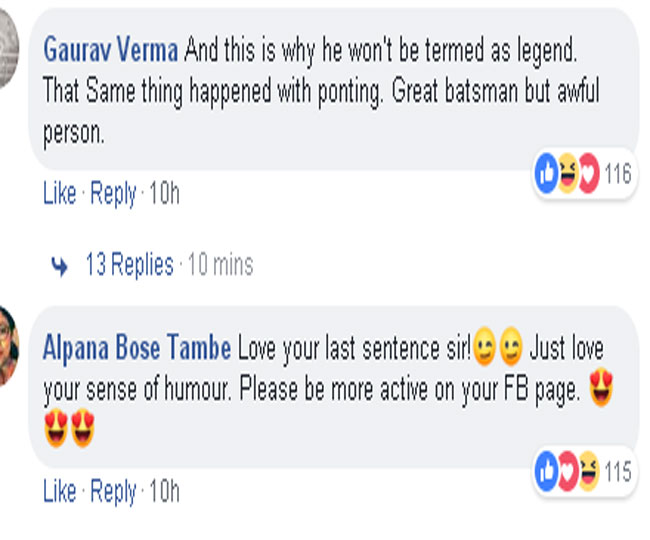This screenshot has height=540, width=650.
Task: Reply to Alpana Bose Tambe's comment
Action: click(x=113, y=491)
